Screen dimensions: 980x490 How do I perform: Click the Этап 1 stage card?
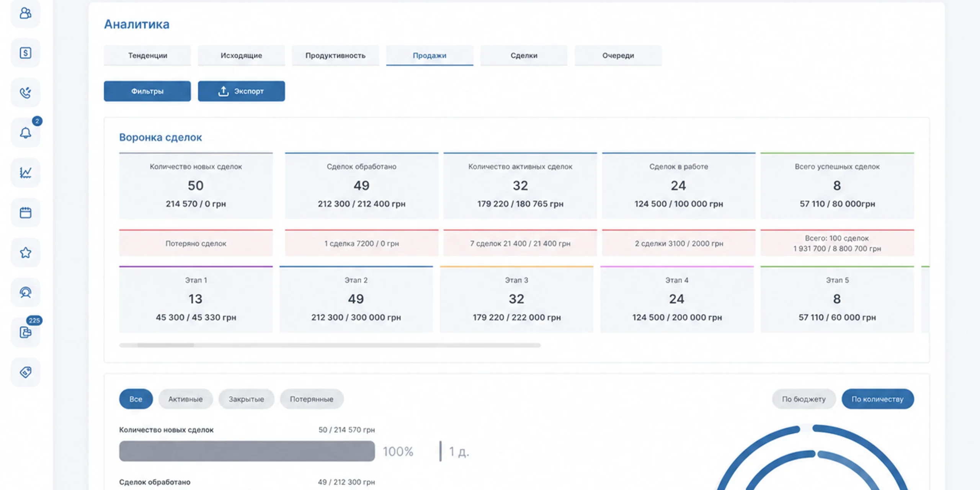point(196,299)
